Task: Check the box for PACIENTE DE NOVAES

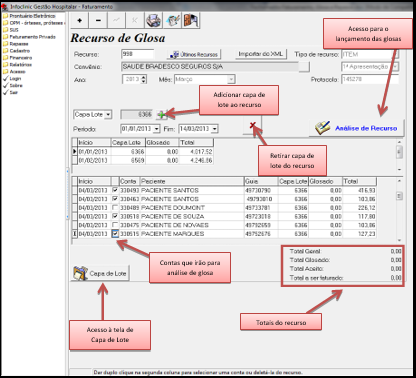Action: [115, 225]
